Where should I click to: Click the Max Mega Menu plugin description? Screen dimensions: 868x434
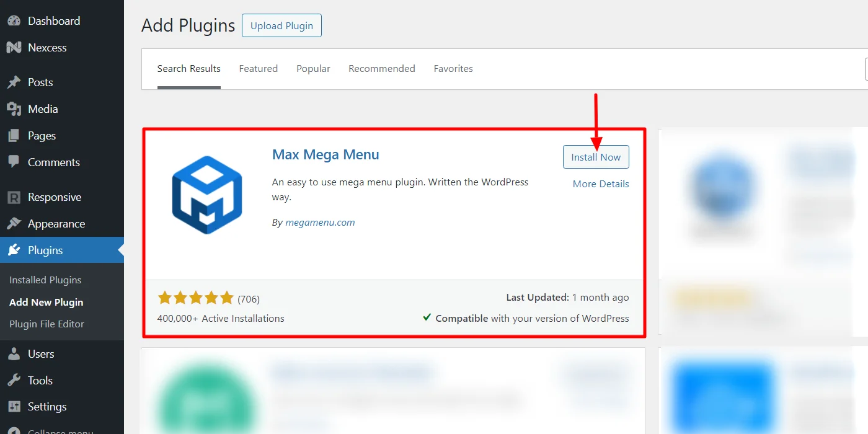[x=401, y=190]
